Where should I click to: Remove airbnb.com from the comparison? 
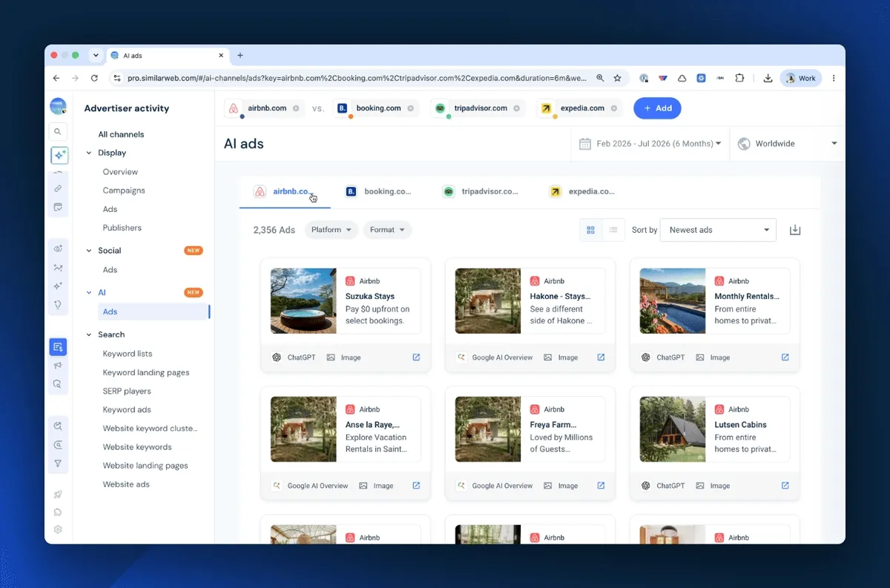click(x=296, y=108)
